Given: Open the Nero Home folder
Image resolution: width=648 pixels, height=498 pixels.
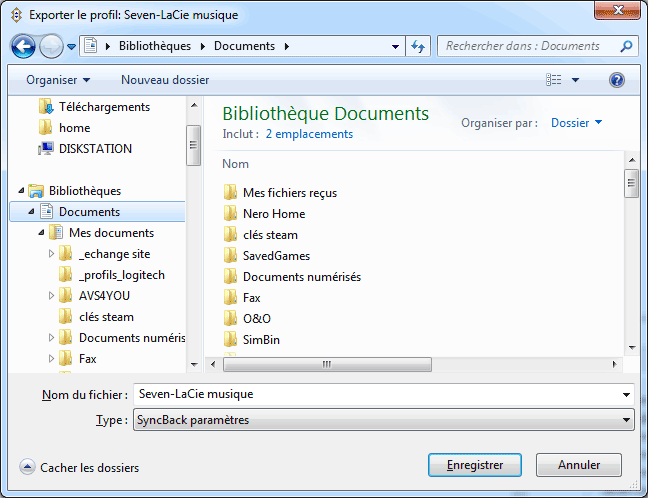Looking at the screenshot, I should click(273, 213).
